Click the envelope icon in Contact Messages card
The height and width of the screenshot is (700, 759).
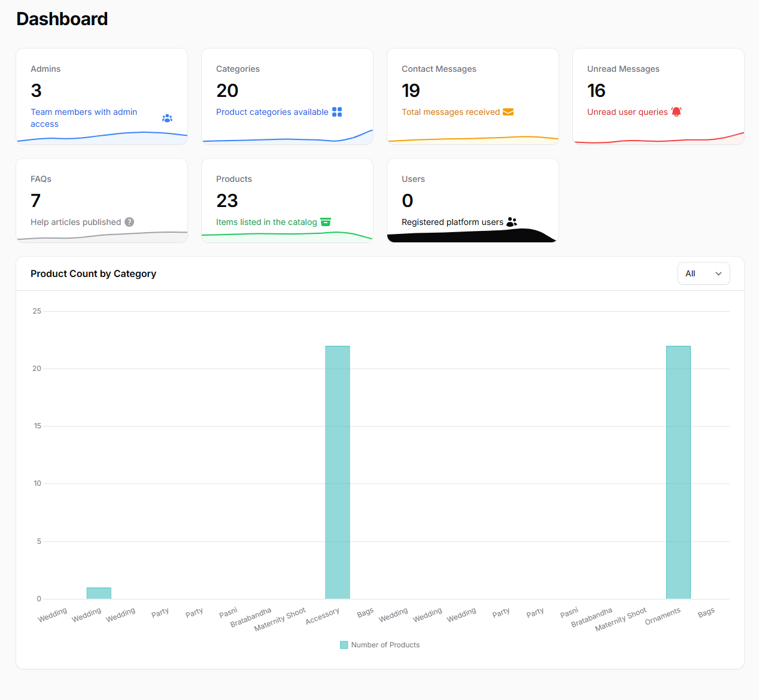click(x=508, y=112)
